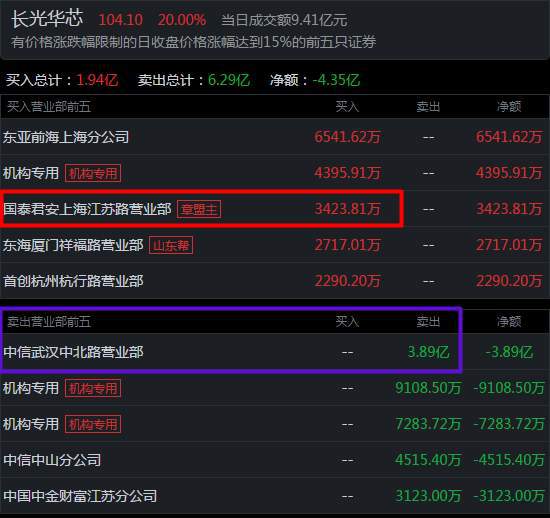Click the 买入 column header in 卖出营业部前五 table
This screenshot has height=518, width=550.
pyautogui.click(x=347, y=321)
